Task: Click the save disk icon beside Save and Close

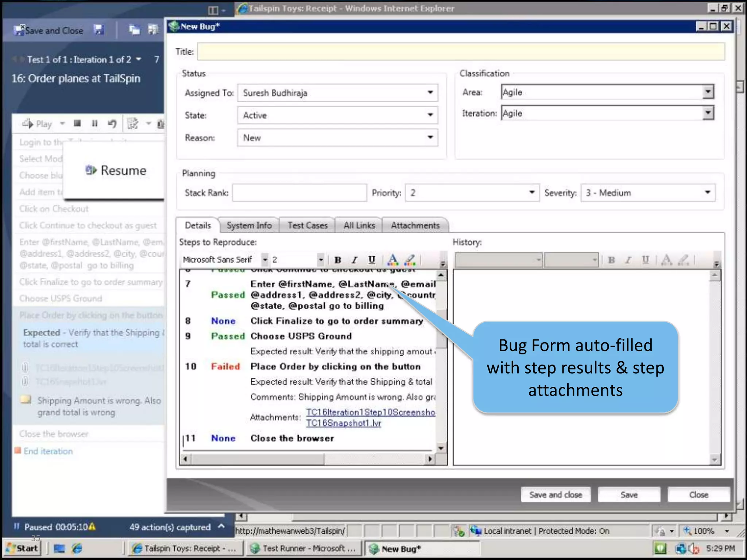Action: 99,30
